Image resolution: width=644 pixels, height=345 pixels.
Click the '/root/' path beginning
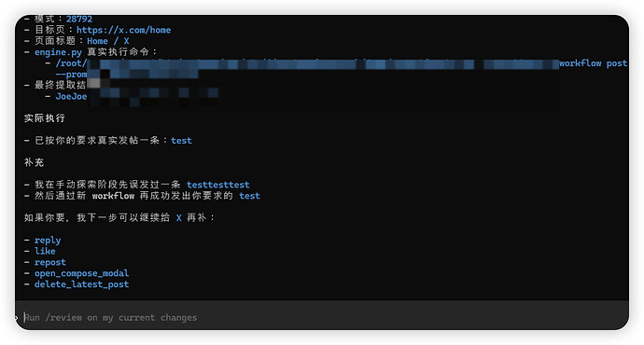pos(71,63)
